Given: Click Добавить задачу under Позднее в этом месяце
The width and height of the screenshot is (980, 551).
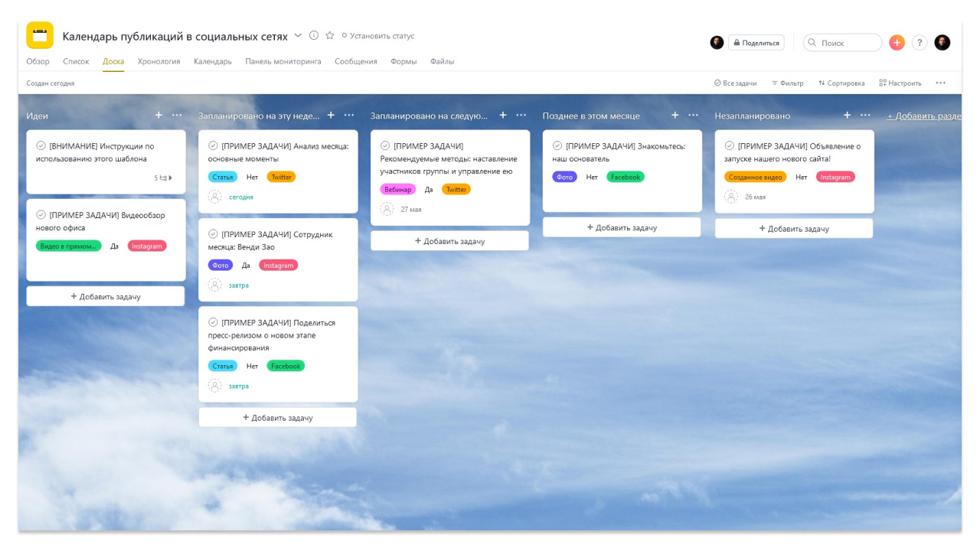Looking at the screenshot, I should tap(622, 227).
